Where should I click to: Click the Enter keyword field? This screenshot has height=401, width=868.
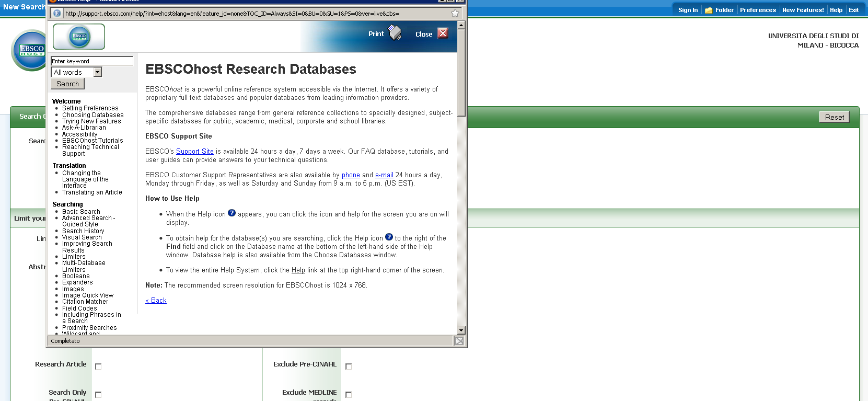[x=92, y=61]
